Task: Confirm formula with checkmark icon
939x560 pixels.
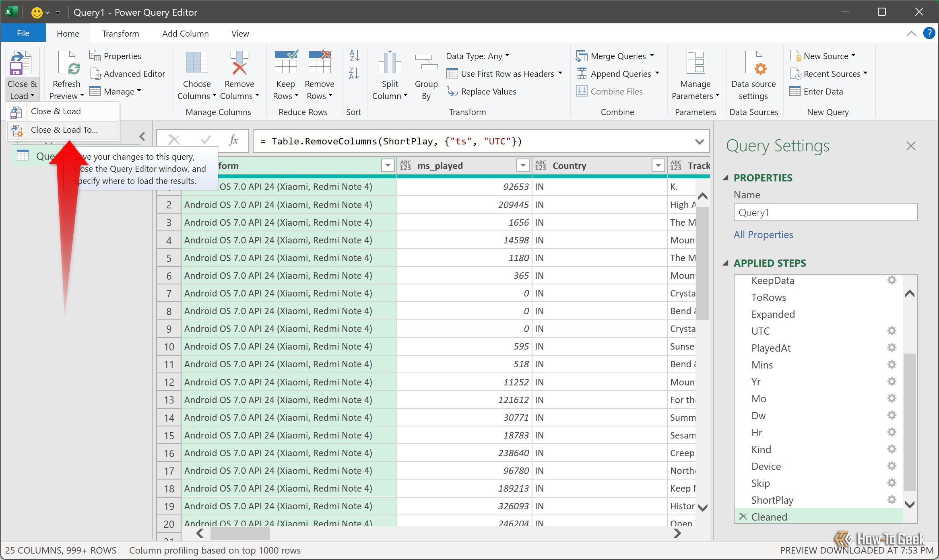Action: (206, 140)
